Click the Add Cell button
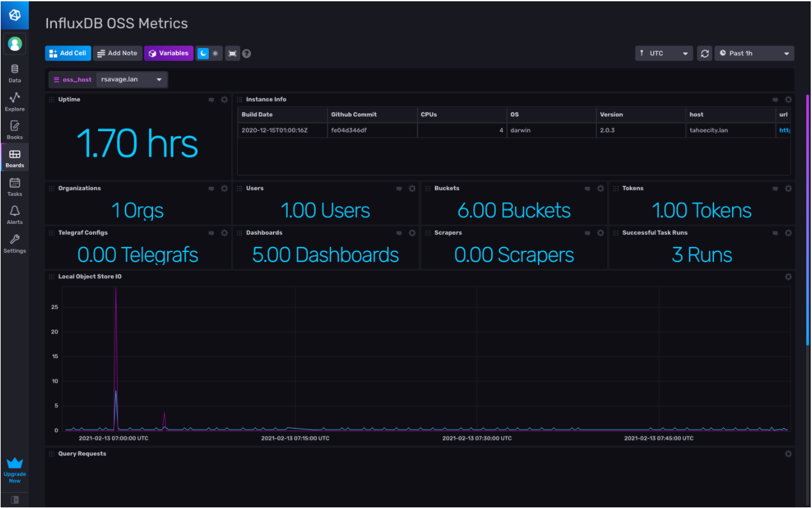The height and width of the screenshot is (508, 812). (x=67, y=53)
